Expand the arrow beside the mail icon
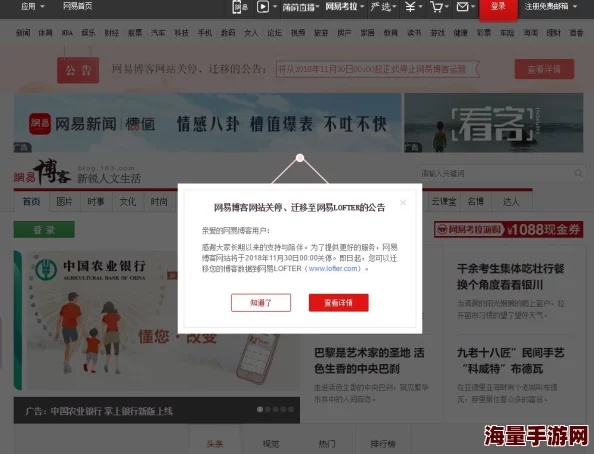 click(x=473, y=7)
